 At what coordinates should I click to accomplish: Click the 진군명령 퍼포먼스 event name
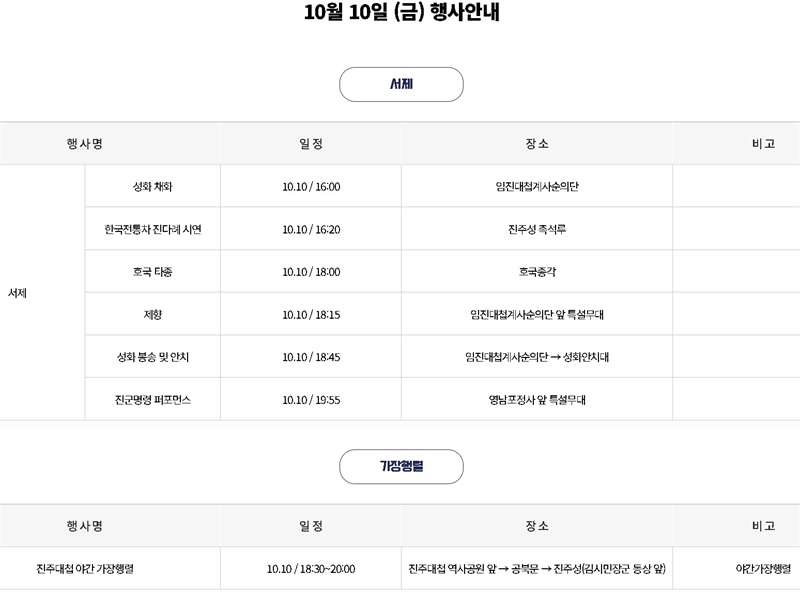pyautogui.click(x=152, y=399)
